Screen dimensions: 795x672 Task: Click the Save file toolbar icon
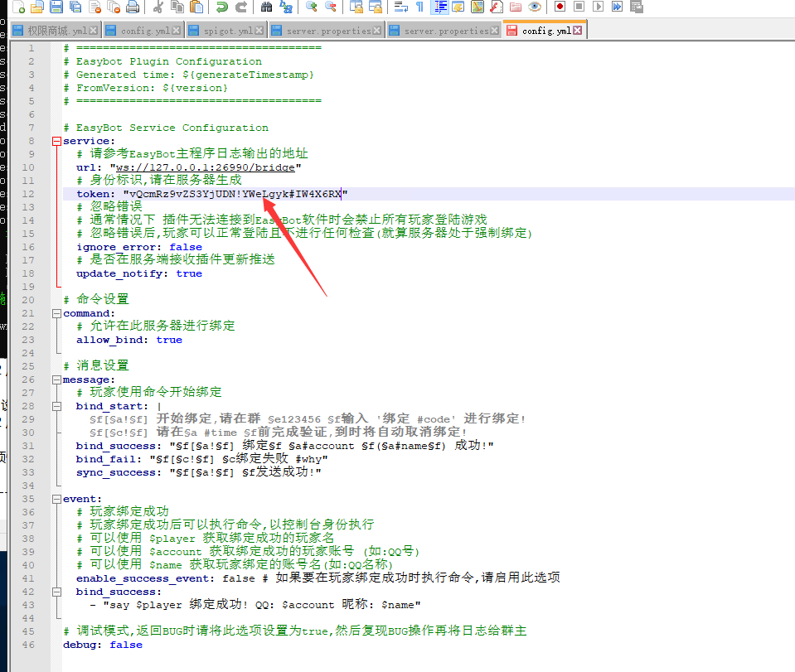(x=56, y=7)
